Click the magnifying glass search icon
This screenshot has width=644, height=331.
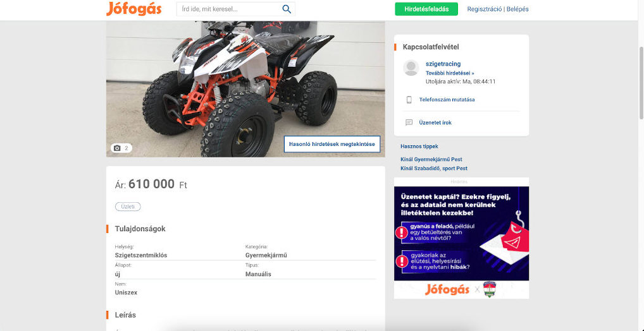point(287,9)
